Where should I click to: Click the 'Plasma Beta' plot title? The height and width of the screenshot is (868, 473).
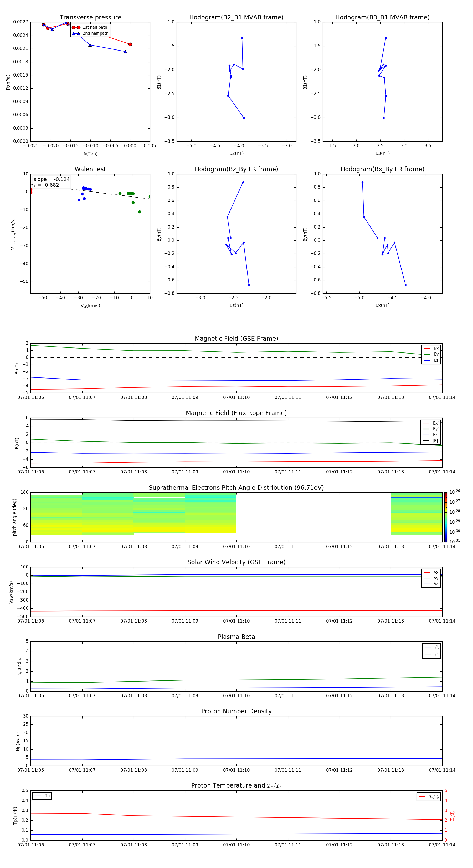[x=236, y=637]
